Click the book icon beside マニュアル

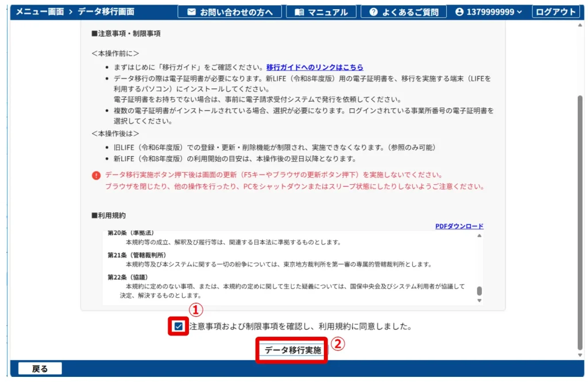(x=299, y=12)
